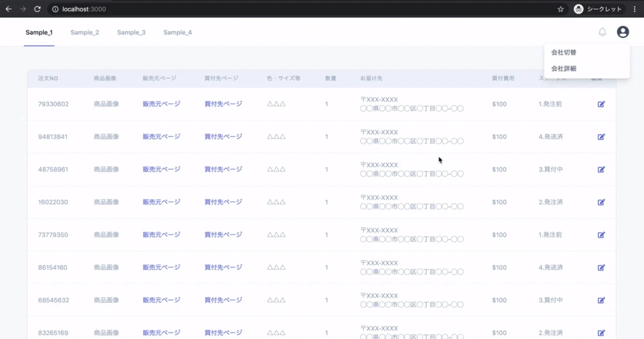Click status 2.発注済 for order 16022030
644x339 pixels.
551,202
